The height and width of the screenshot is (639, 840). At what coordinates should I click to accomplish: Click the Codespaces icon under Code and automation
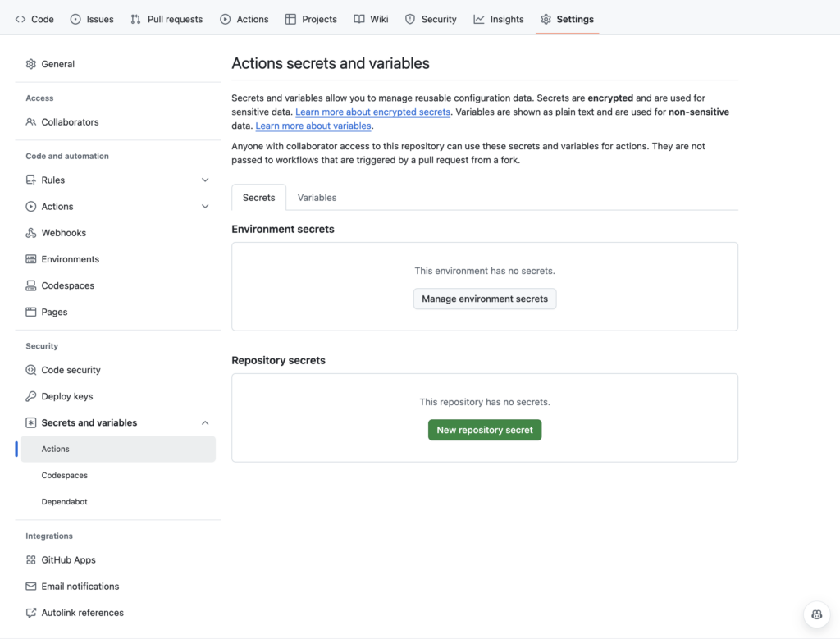[31, 285]
